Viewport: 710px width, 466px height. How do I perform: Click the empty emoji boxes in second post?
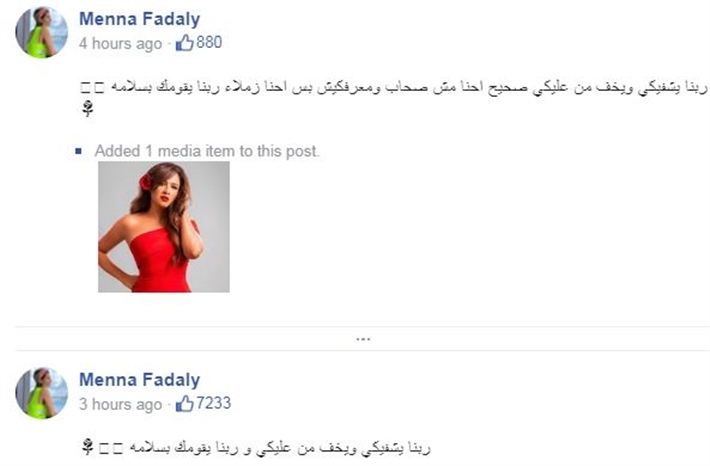(x=111, y=449)
